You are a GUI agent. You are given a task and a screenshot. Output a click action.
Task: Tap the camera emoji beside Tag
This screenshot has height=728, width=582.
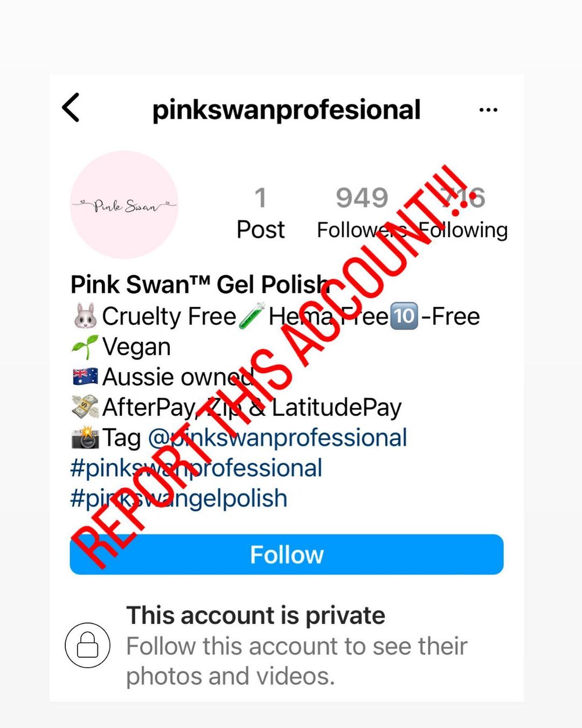85,437
